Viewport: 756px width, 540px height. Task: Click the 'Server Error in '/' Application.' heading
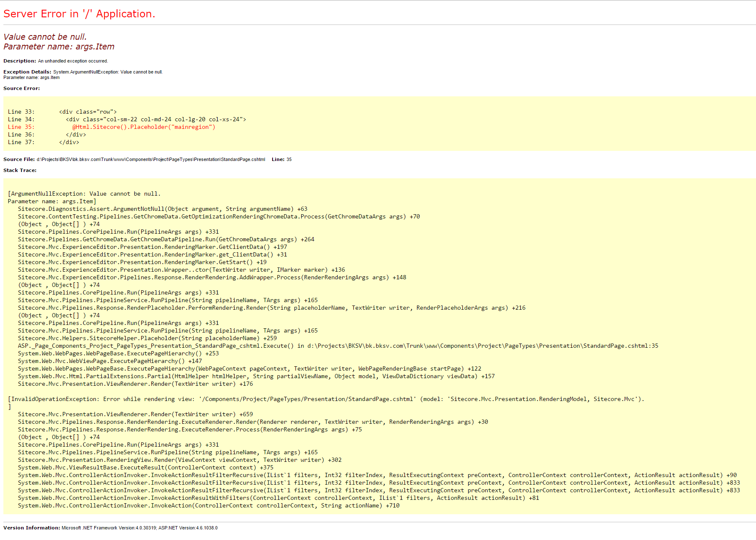[79, 14]
